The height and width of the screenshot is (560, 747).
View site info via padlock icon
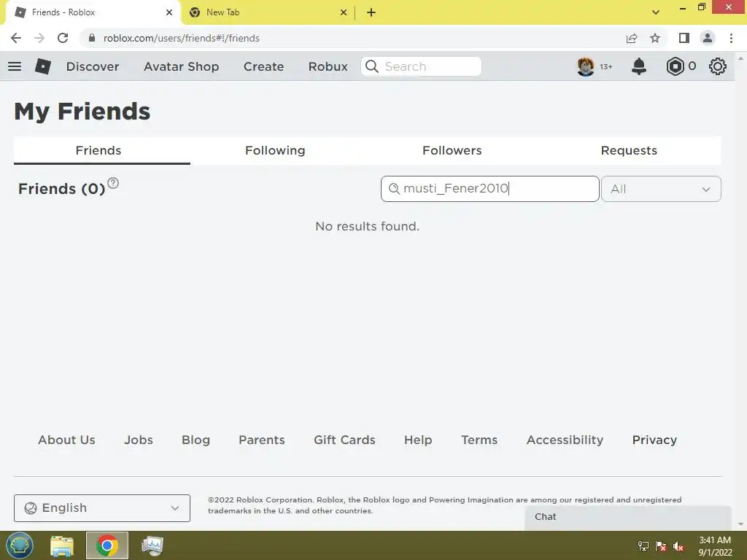click(92, 38)
